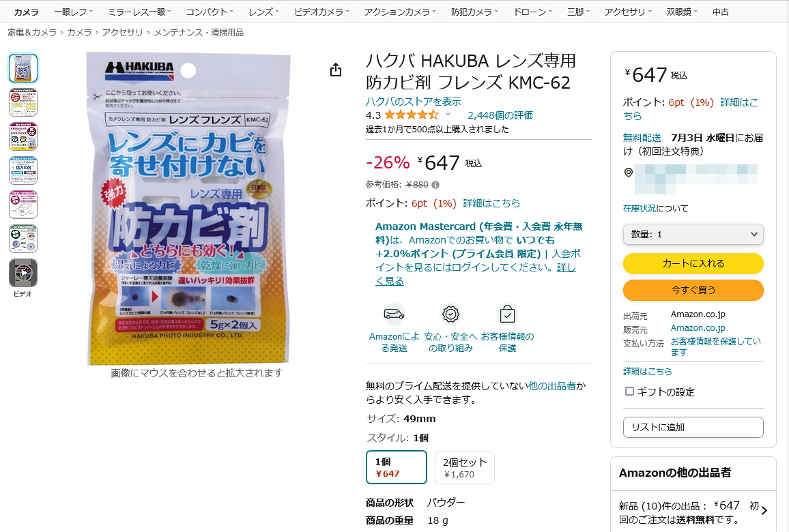Click the Amazon delivery truck icon
This screenshot has width=789, height=532.
click(x=394, y=314)
